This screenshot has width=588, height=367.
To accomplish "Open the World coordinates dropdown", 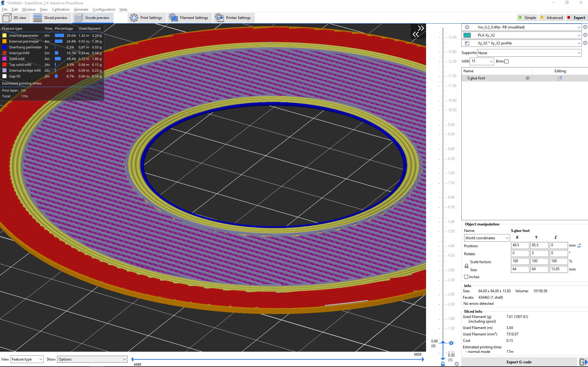I will pyautogui.click(x=487, y=238).
